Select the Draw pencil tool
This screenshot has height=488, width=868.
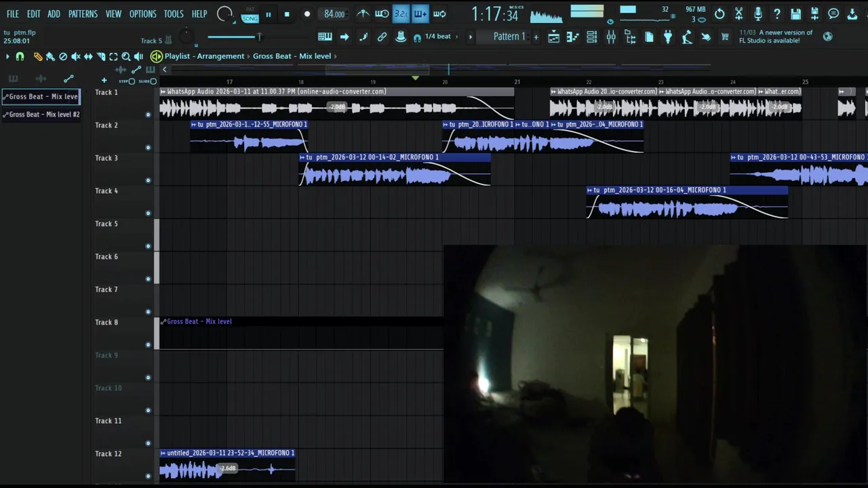(x=38, y=57)
